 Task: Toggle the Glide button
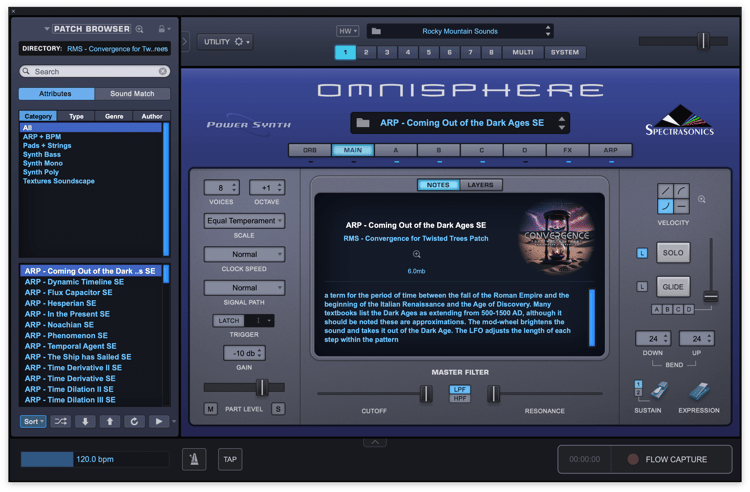(x=673, y=287)
